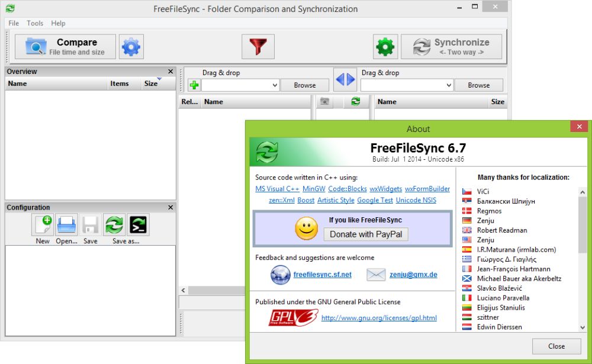592x364 pixels.
Task: Click the right folder Browse button
Action: 479,85
